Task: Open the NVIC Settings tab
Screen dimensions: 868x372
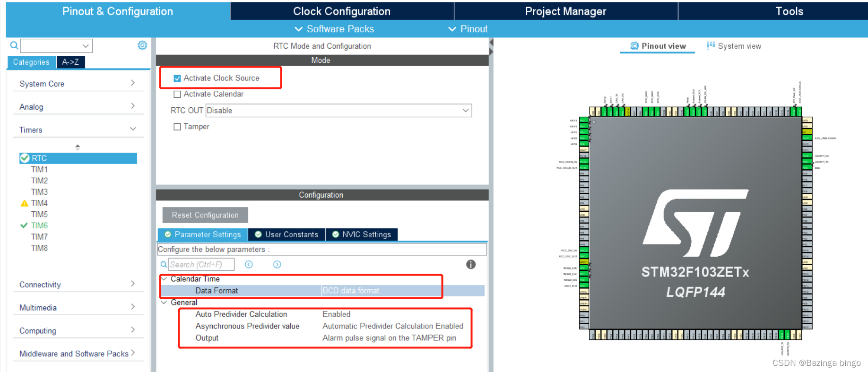Action: (x=362, y=234)
